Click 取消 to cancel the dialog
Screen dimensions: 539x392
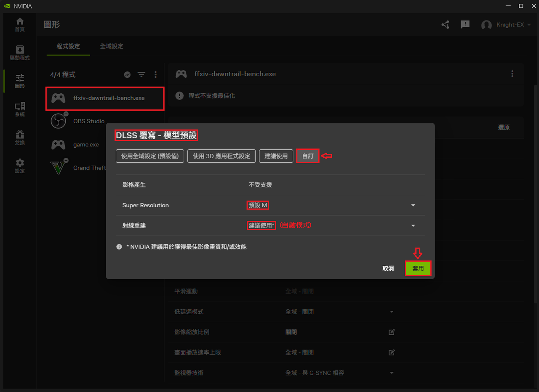tap(388, 268)
